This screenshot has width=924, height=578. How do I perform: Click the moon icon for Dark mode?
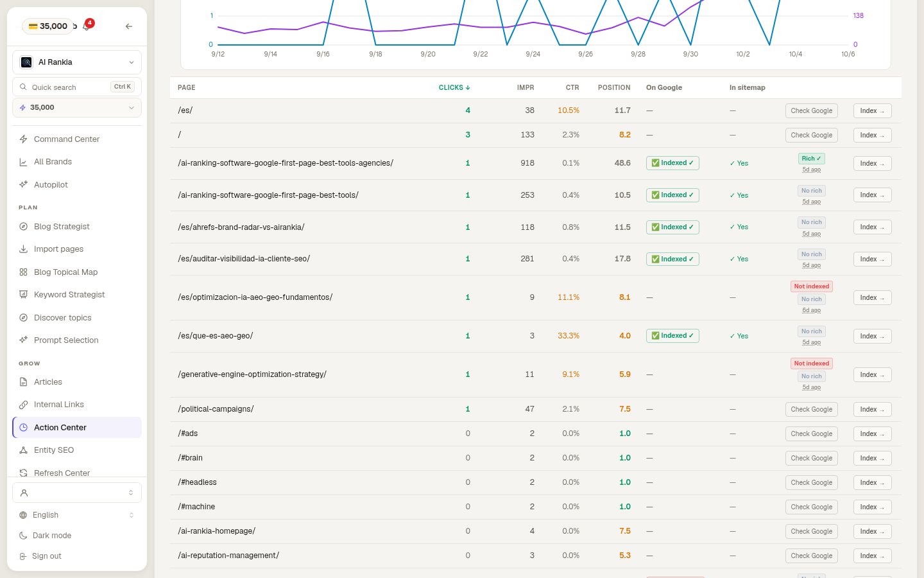click(x=23, y=536)
